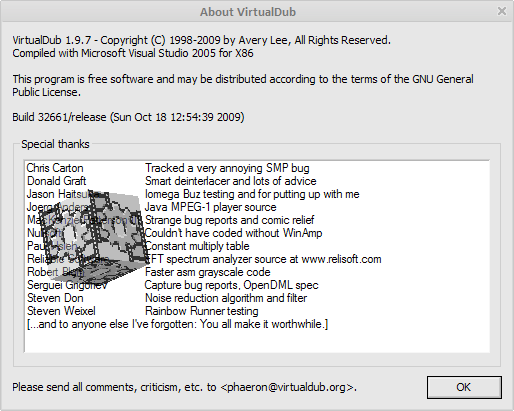The image size is (514, 411).
Task: Click the GNU General Public License text
Action: (x=243, y=85)
